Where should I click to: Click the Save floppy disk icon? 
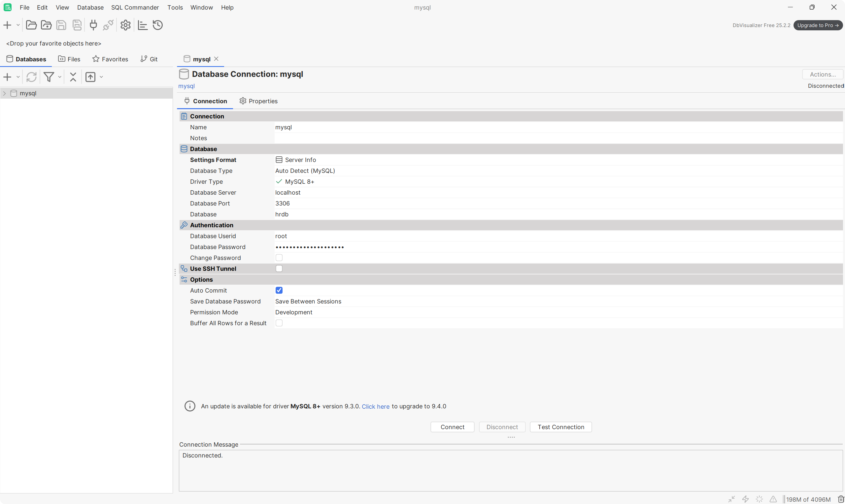click(61, 25)
